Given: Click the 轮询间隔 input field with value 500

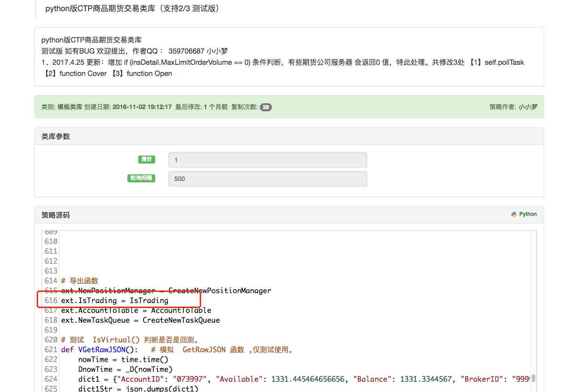Looking at the screenshot, I should 267,179.
